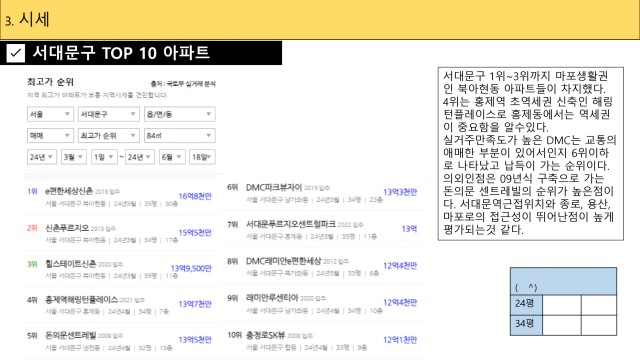
Task: Click the 3. 시세 slide title
Action: [27, 20]
